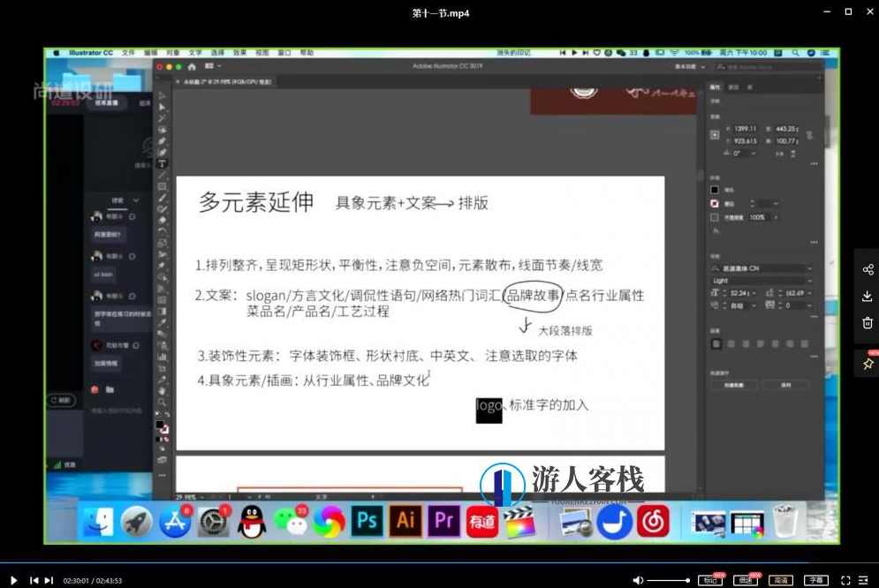Open the font family dropdown in the Properties panel
This screenshot has height=588, width=879.
point(809,268)
